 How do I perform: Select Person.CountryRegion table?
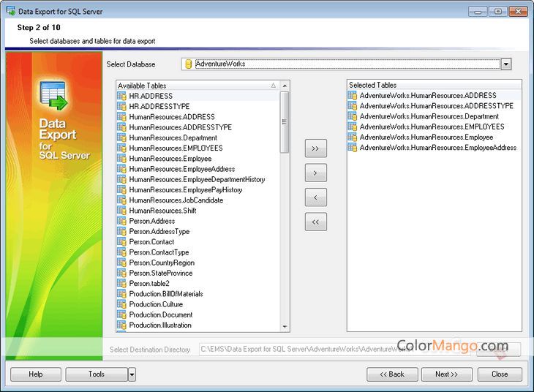tap(162, 263)
